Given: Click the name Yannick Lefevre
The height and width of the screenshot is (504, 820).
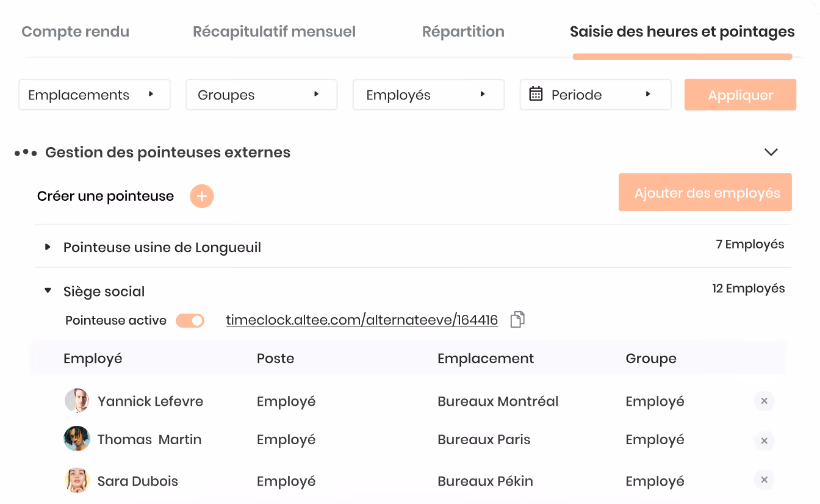Looking at the screenshot, I should pos(151,401).
